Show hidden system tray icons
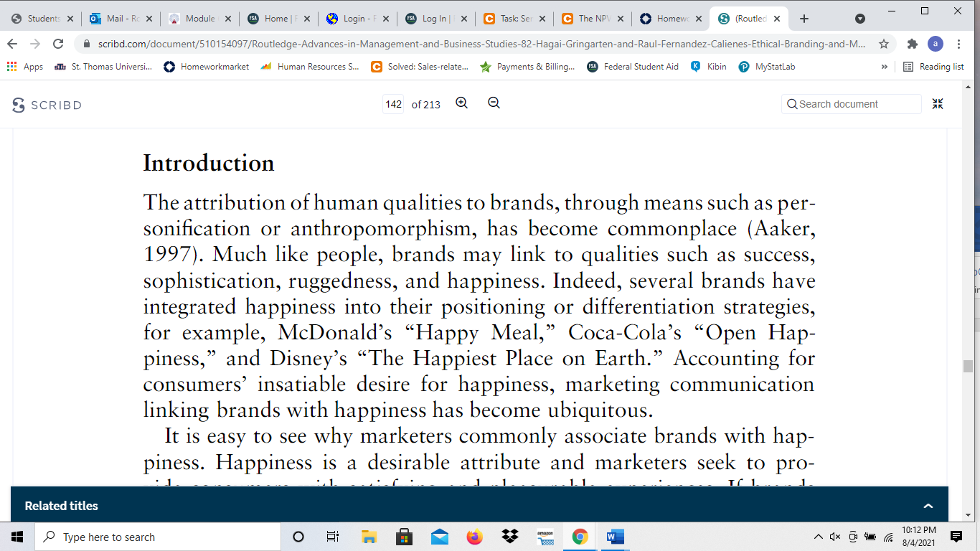 click(x=819, y=537)
